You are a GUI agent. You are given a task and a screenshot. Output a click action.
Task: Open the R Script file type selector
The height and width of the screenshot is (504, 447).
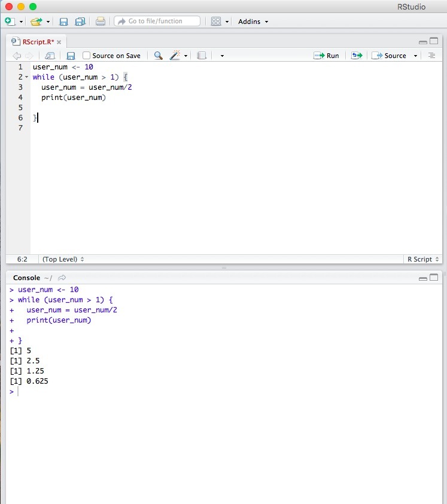click(422, 259)
